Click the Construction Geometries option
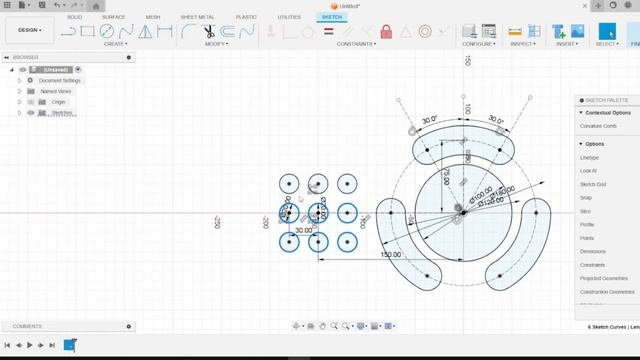 tap(607, 292)
